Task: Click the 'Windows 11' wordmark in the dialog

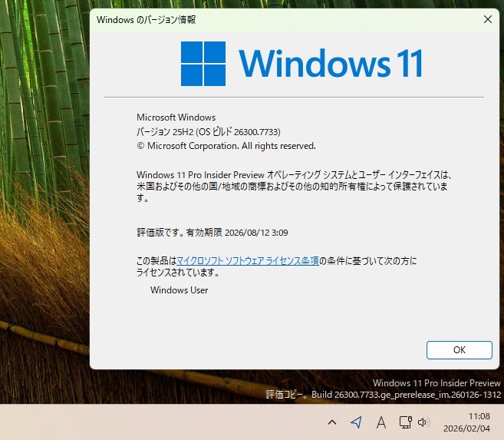Action: coord(331,64)
